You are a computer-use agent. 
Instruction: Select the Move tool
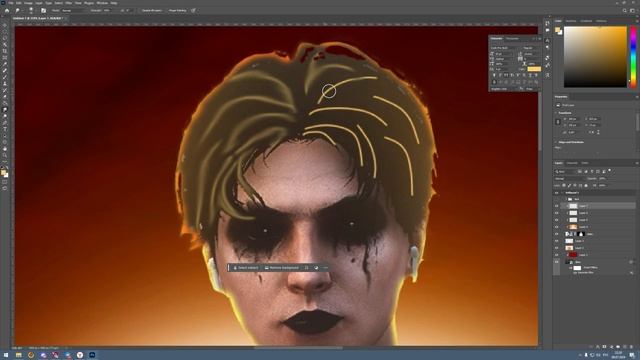(x=5, y=25)
